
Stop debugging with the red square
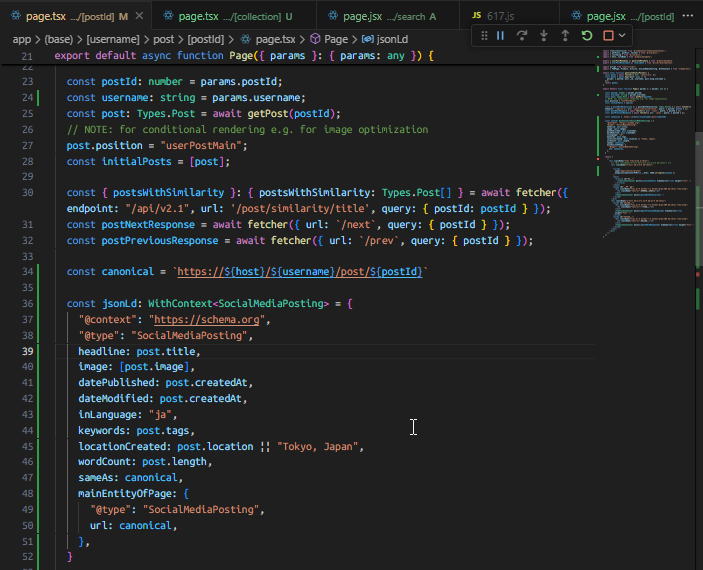click(607, 35)
